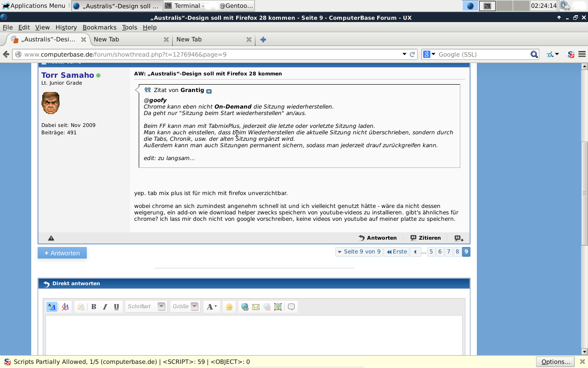
Task: Open Torr Samaho user profile link
Action: 68,75
